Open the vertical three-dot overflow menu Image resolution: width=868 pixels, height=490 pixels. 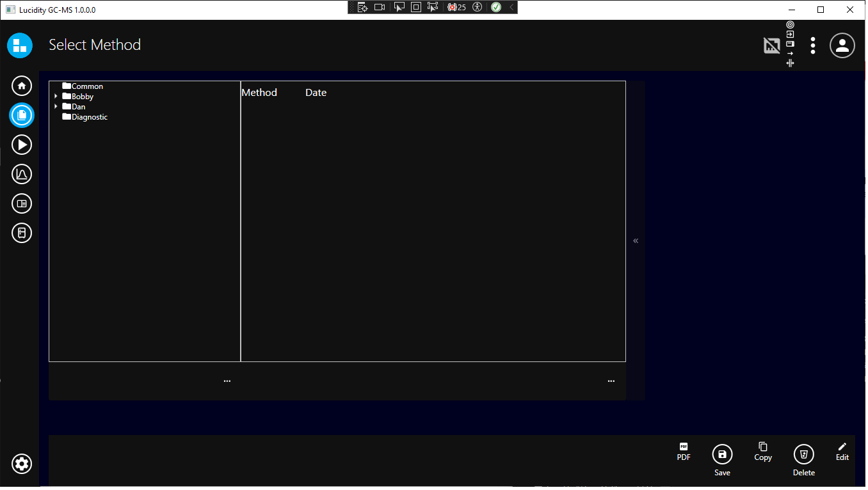pos(812,45)
